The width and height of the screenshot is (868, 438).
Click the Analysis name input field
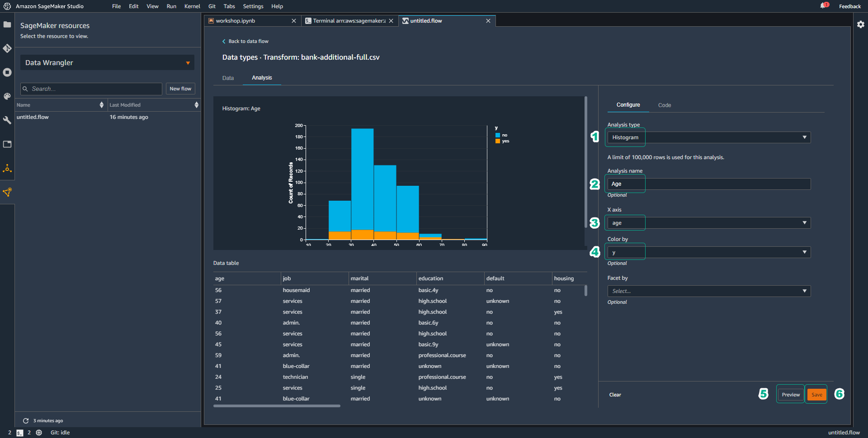[x=709, y=184]
